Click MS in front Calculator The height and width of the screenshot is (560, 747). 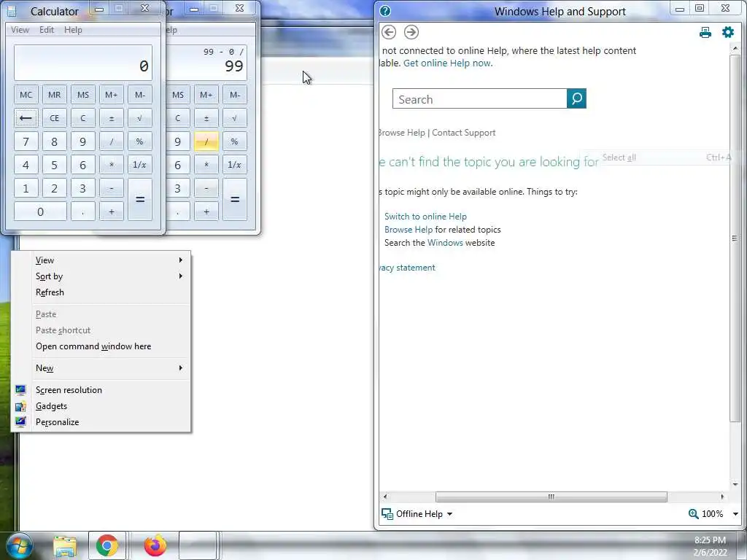coord(83,95)
